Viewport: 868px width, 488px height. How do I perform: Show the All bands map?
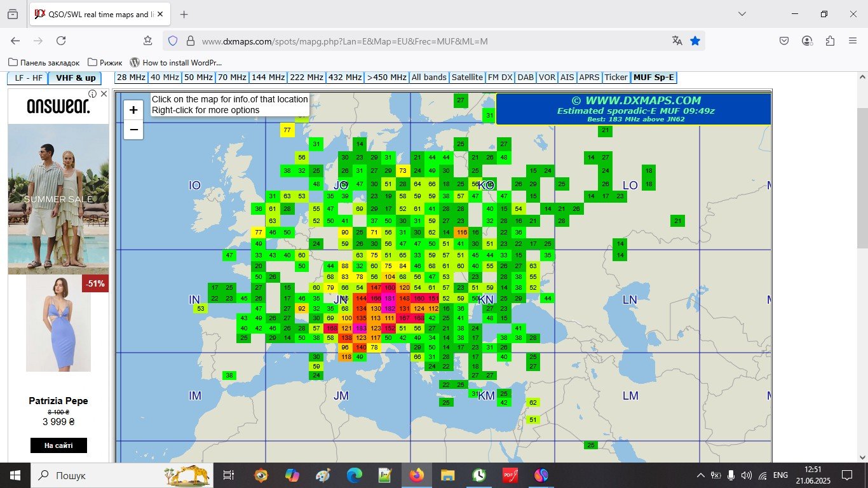[x=429, y=78]
